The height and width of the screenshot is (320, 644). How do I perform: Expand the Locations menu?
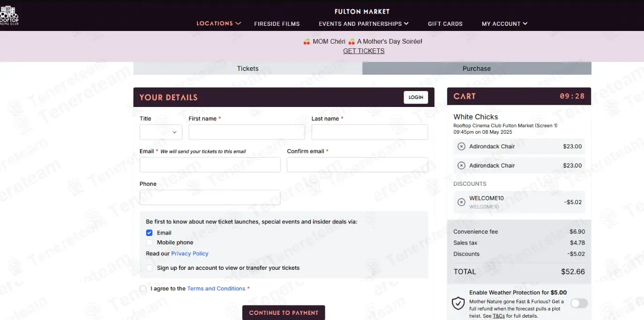point(218,23)
